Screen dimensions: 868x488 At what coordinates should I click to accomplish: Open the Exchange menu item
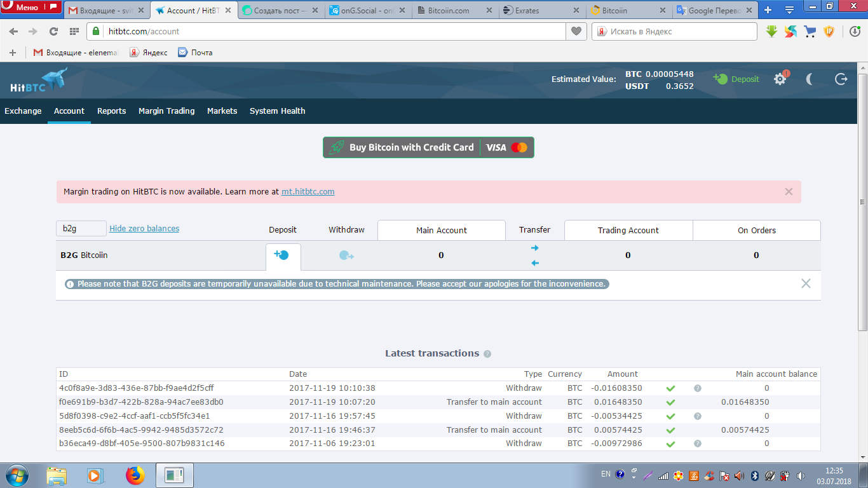[x=23, y=111]
